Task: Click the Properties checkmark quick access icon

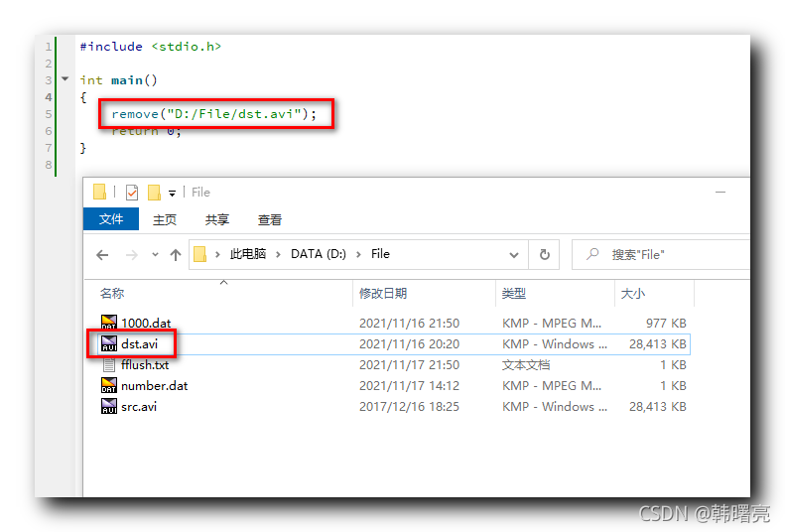Action: pos(132,193)
